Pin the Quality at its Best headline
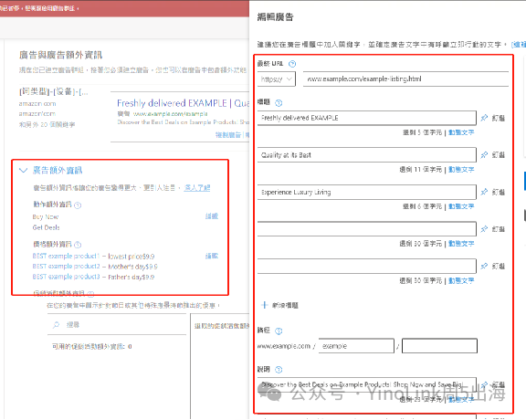 493,155
